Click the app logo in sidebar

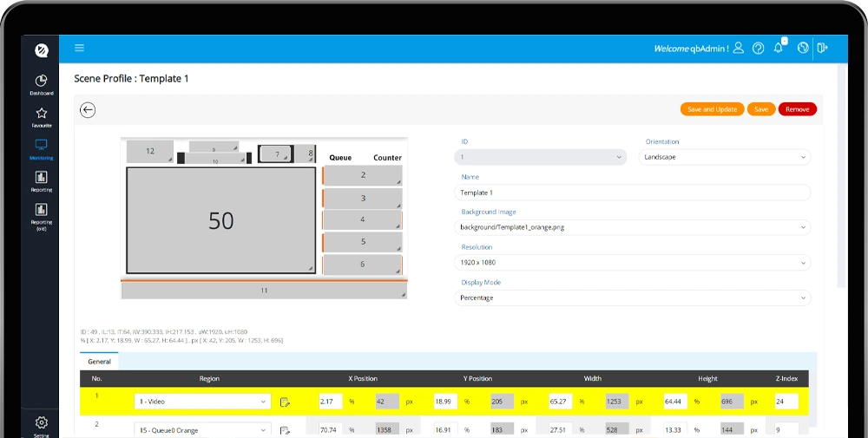tap(42, 50)
